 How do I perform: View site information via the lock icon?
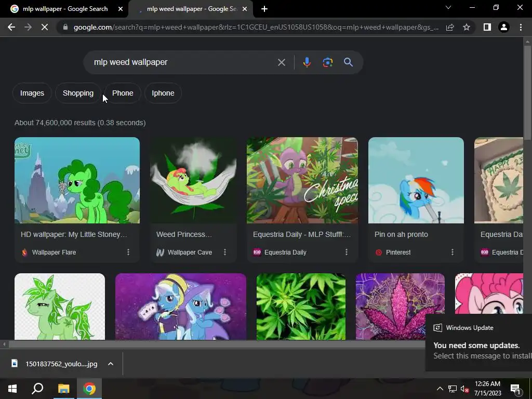pos(65,27)
